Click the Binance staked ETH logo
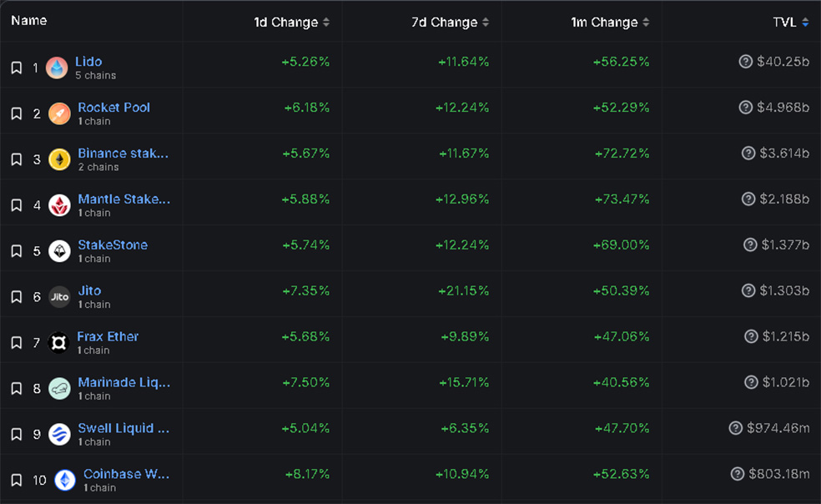This screenshot has width=821, height=504. tap(59, 159)
